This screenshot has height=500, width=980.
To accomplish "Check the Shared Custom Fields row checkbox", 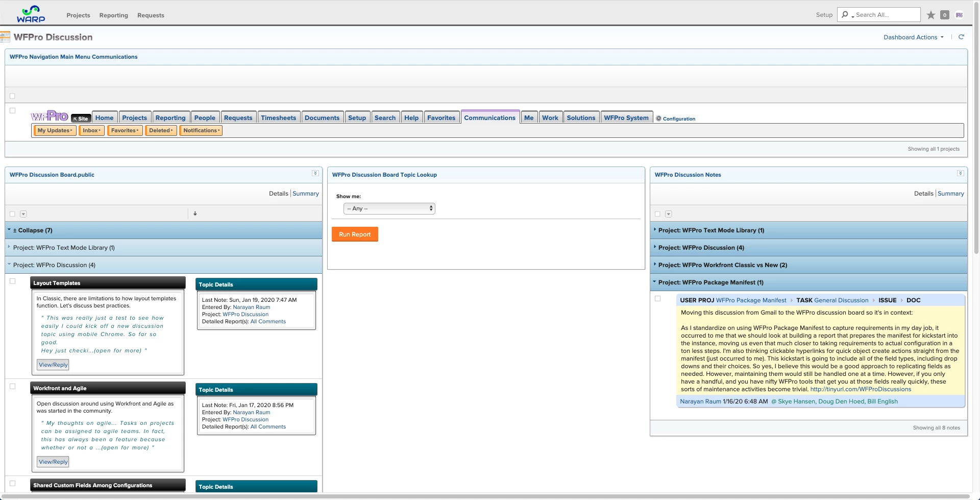I will 13,483.
